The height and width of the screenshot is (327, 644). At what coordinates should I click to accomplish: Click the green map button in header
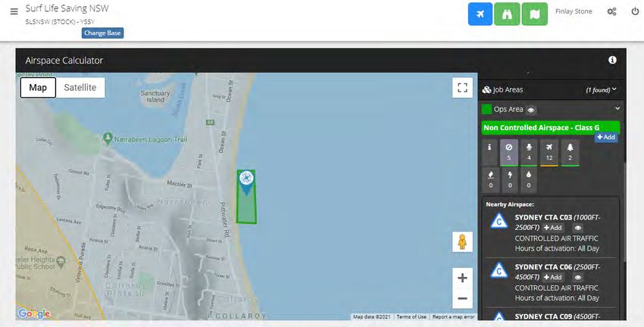click(535, 14)
